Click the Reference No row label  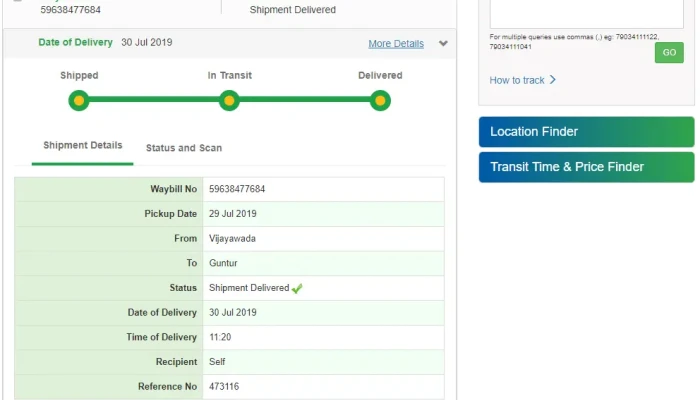167,387
